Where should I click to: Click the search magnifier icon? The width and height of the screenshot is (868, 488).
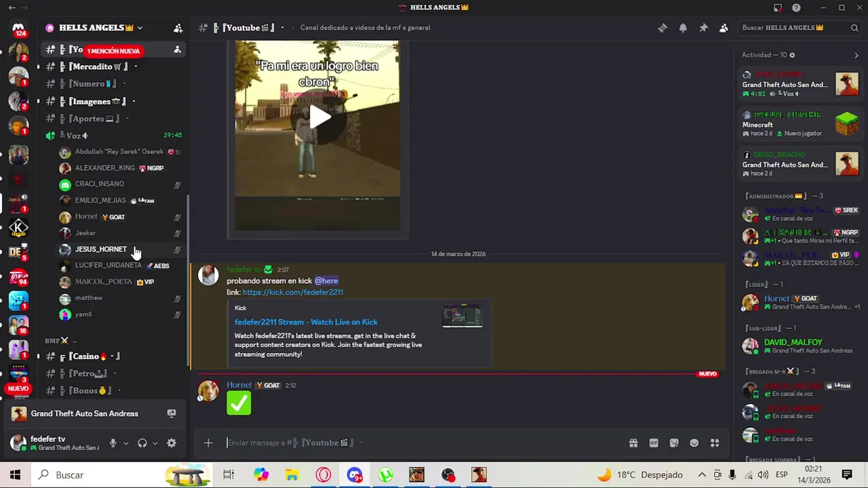tap(854, 28)
